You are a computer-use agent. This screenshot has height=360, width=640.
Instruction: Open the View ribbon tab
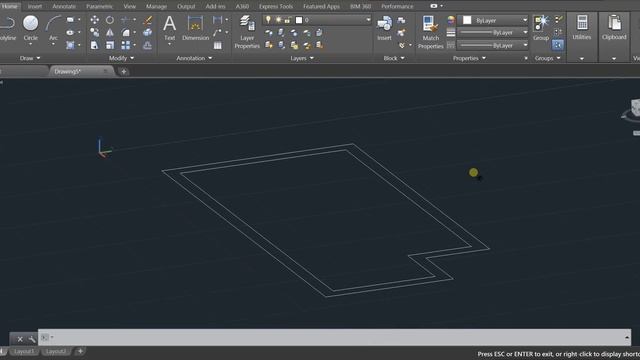tap(129, 6)
